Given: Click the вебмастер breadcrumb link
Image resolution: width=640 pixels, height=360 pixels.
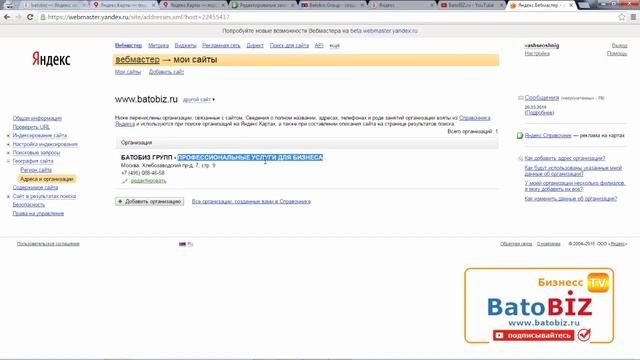Looking at the screenshot, I should [x=138, y=60].
